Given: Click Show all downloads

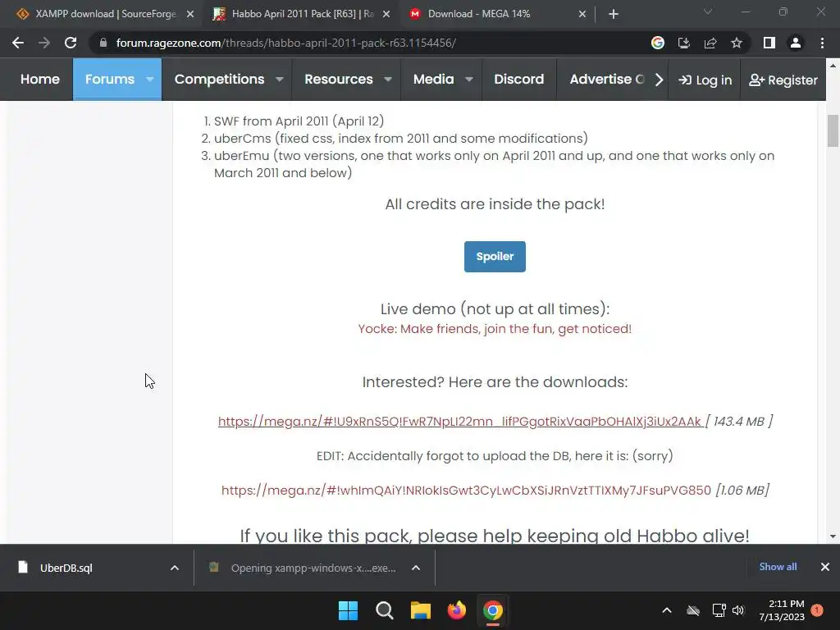Looking at the screenshot, I should [778, 567].
